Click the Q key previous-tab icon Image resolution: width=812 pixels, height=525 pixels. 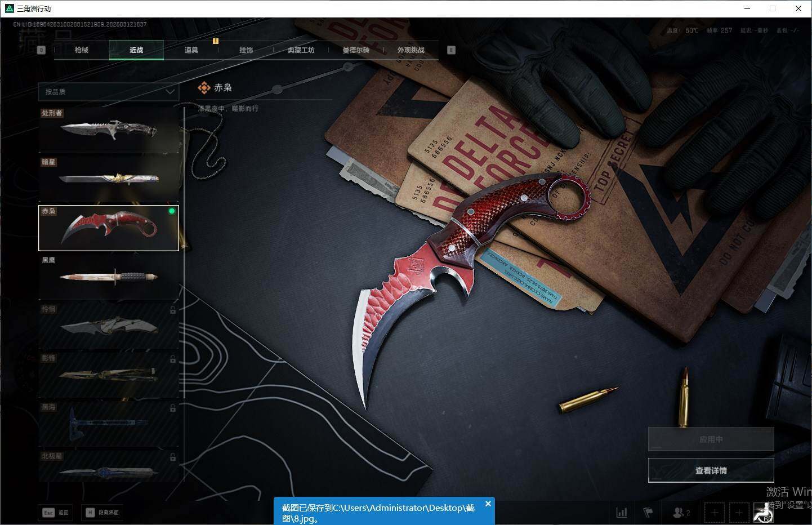(41, 50)
